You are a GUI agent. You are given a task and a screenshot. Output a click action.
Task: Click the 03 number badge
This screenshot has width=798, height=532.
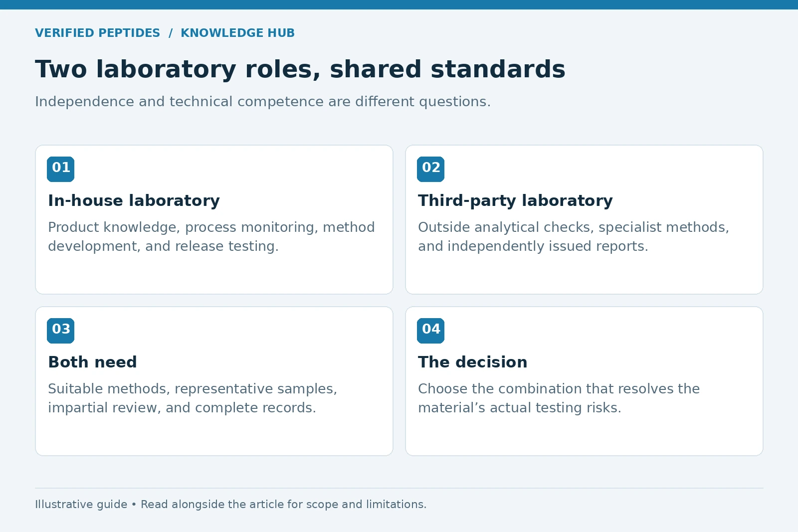61,331
